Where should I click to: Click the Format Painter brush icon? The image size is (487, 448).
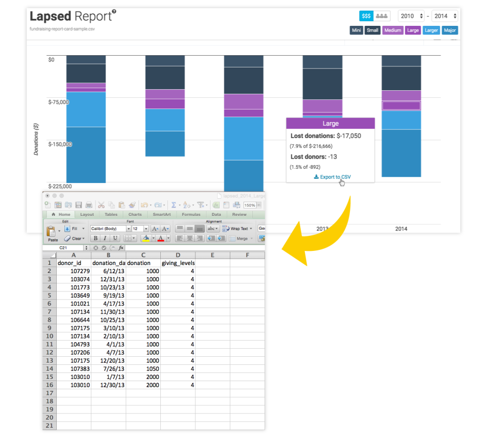(x=132, y=204)
